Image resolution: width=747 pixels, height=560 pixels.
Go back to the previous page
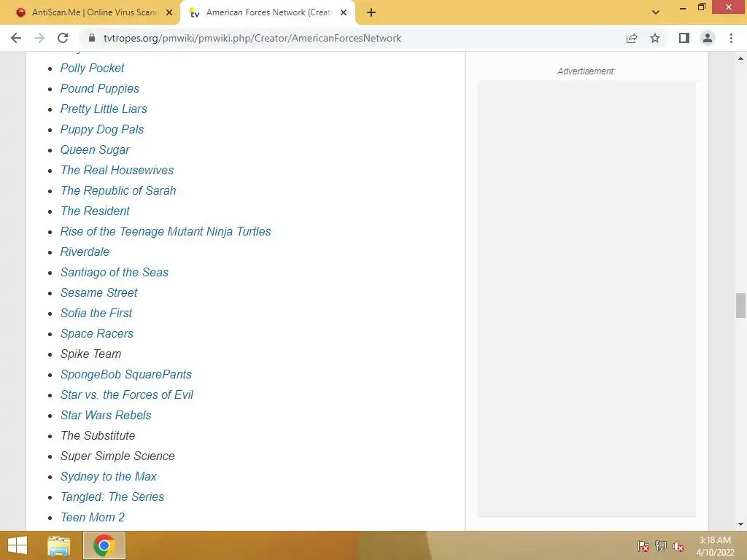16,38
